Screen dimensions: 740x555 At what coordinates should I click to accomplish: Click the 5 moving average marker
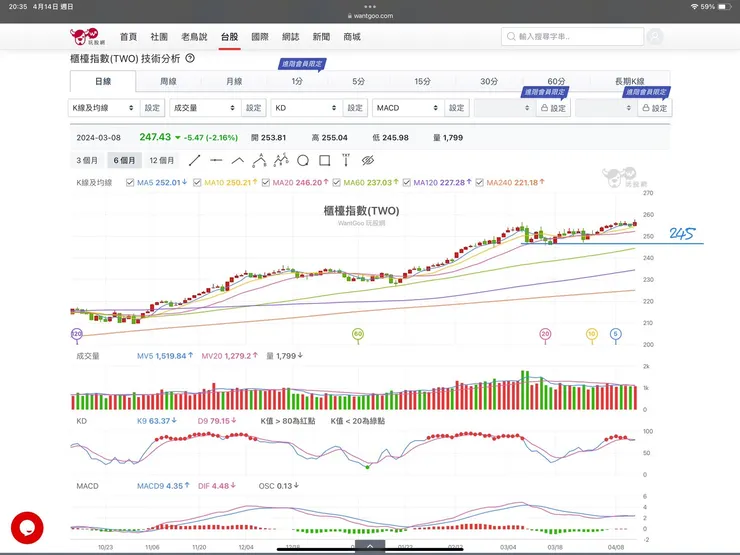pyautogui.click(x=615, y=335)
